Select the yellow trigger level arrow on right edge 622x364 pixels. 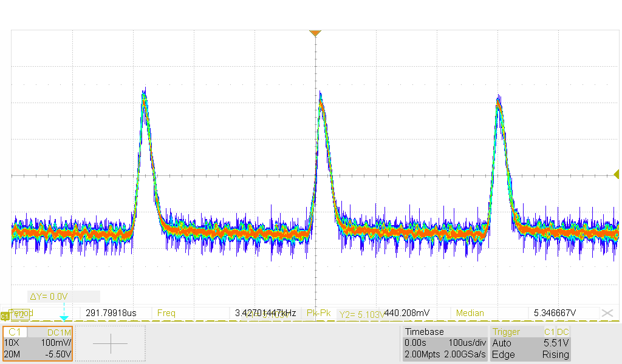pyautogui.click(x=617, y=175)
